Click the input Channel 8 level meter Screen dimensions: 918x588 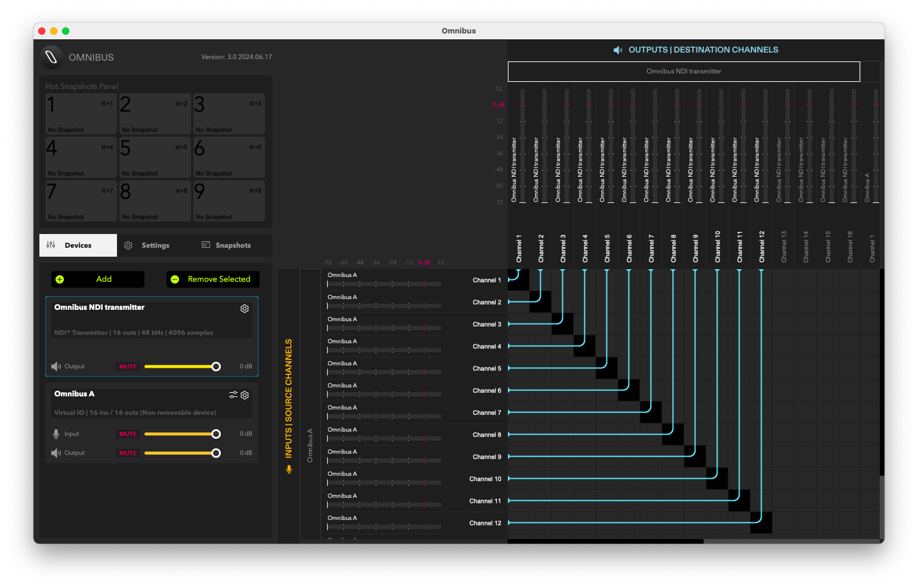(x=384, y=439)
